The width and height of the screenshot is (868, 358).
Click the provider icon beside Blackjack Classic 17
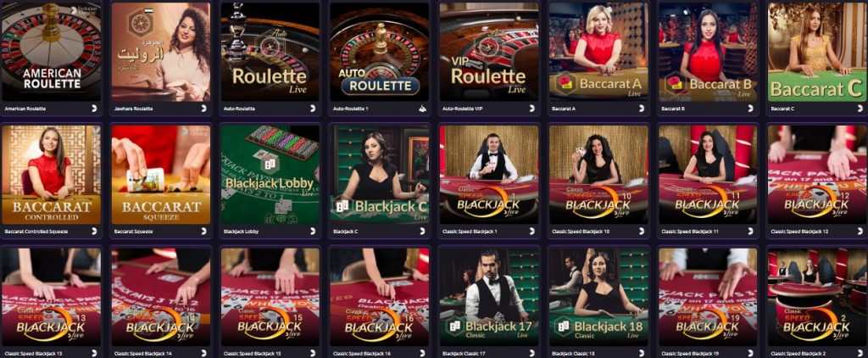tap(532, 353)
